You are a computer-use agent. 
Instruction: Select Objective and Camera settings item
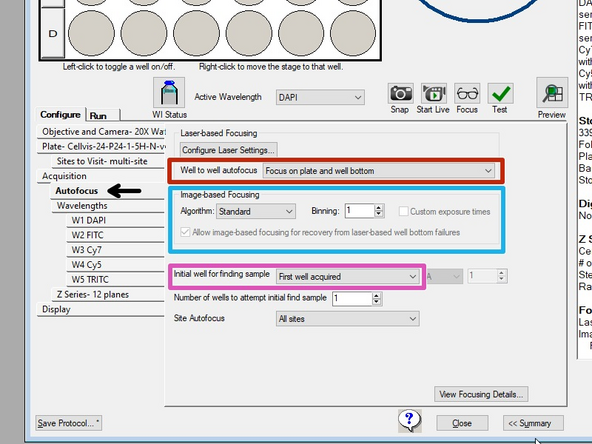click(101, 132)
